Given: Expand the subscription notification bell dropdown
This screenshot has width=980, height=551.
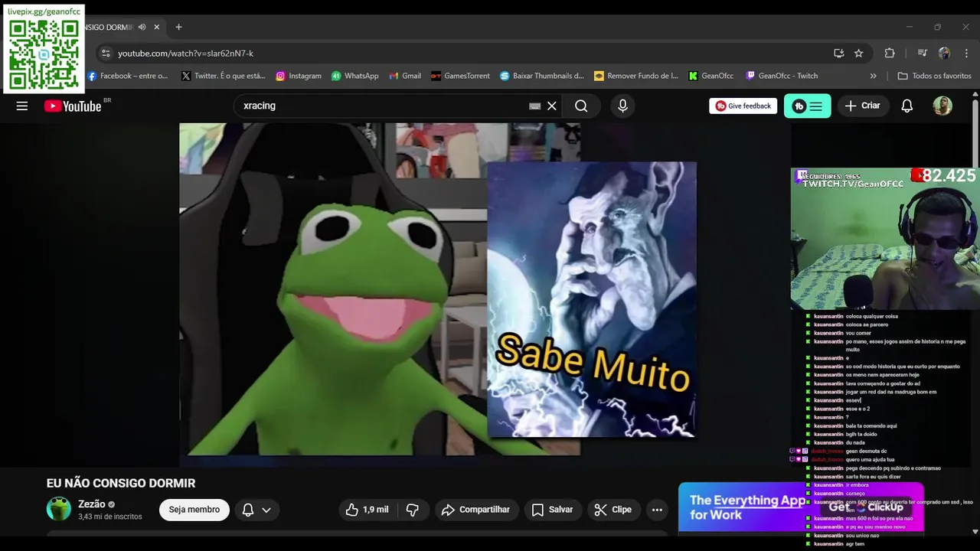Looking at the screenshot, I should (x=256, y=510).
